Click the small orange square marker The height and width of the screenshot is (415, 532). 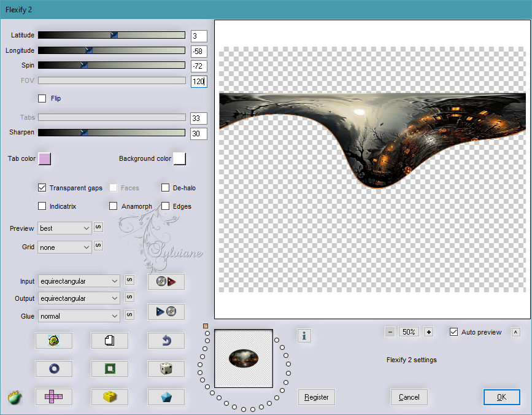tap(206, 326)
